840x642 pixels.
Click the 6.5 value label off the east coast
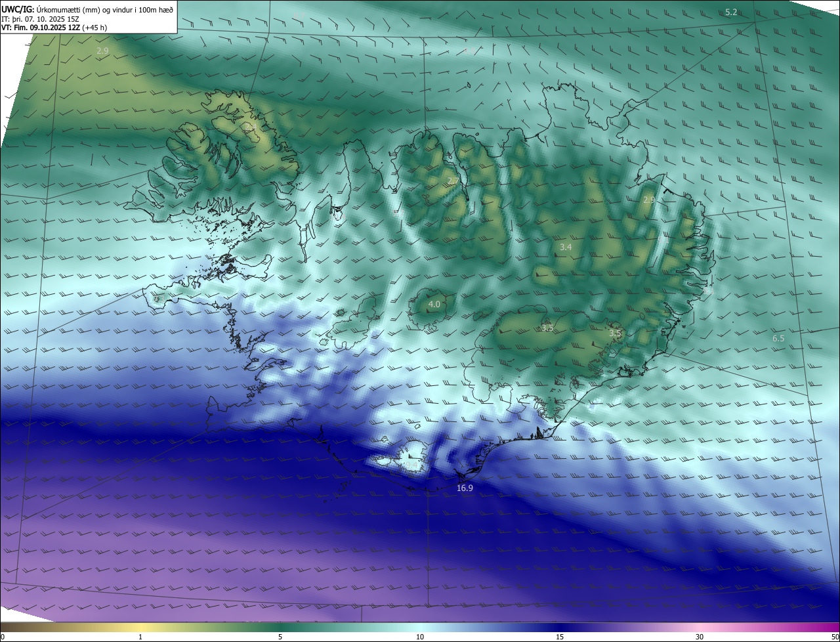[778, 339]
